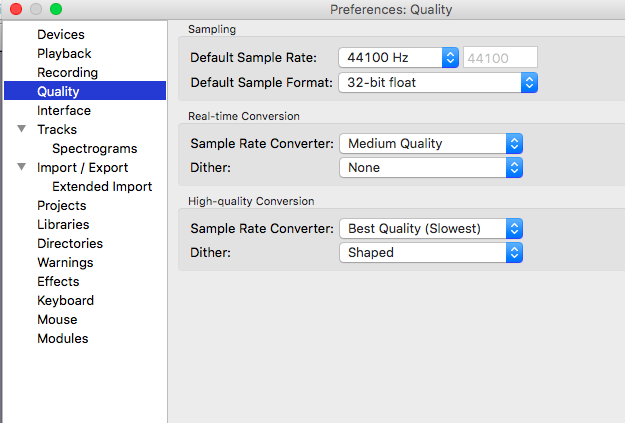Show the Libraries preferences

tap(63, 225)
